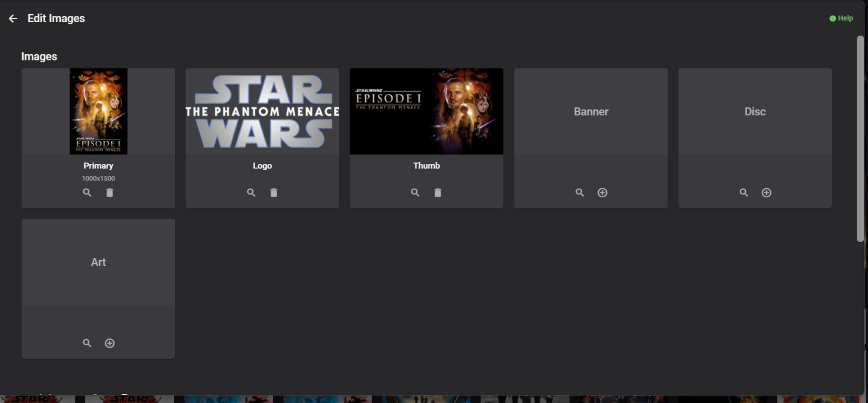Search for a Disc image
Screen dimensions: 868x403
[744, 192]
